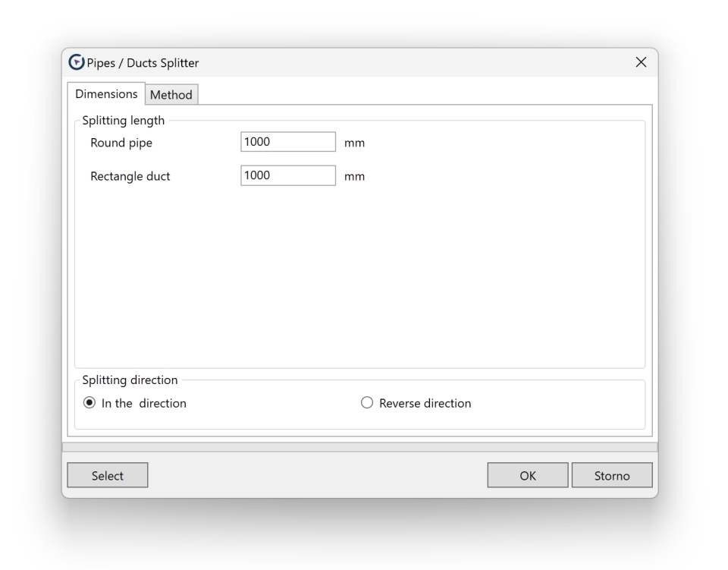Image resolution: width=728 pixels, height=570 pixels.
Task: Click the gray progress strip above the buttons
Action: 359,446
